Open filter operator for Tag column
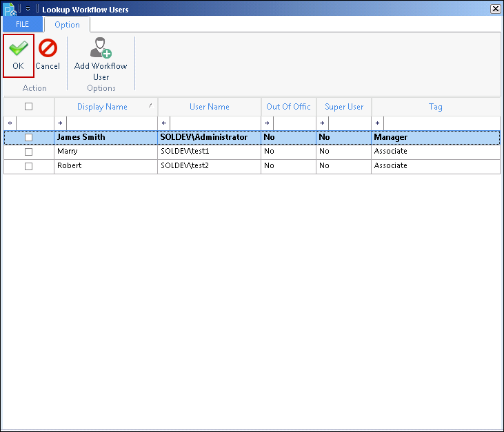 click(378, 123)
